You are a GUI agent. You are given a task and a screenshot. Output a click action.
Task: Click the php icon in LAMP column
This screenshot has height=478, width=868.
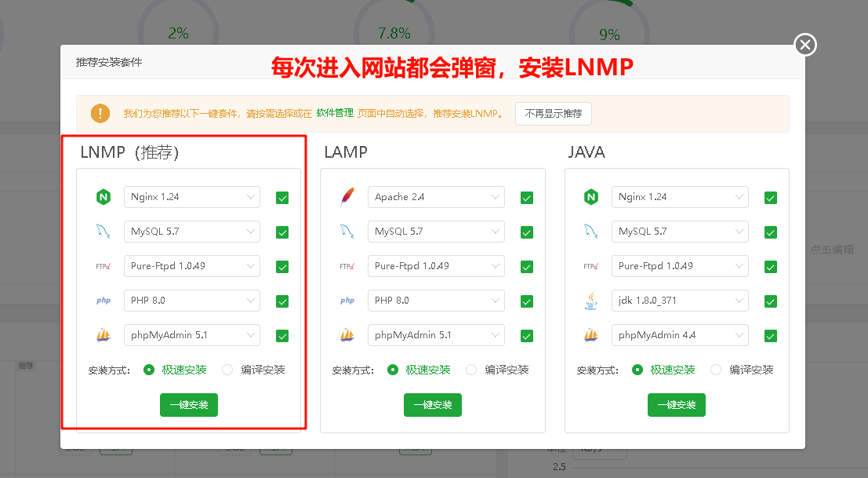[347, 301]
